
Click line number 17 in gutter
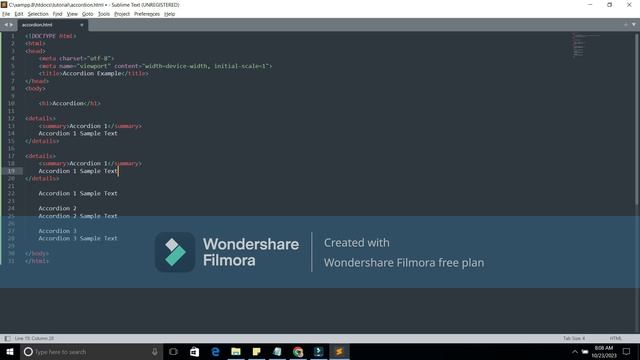(11, 156)
